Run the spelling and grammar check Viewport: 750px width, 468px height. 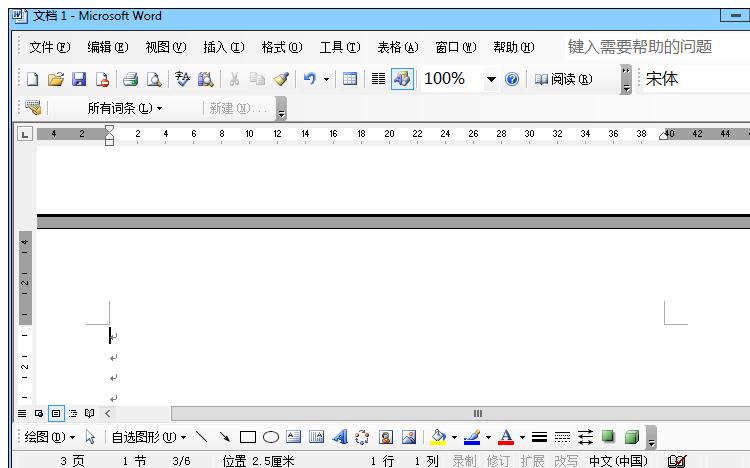coord(182,79)
